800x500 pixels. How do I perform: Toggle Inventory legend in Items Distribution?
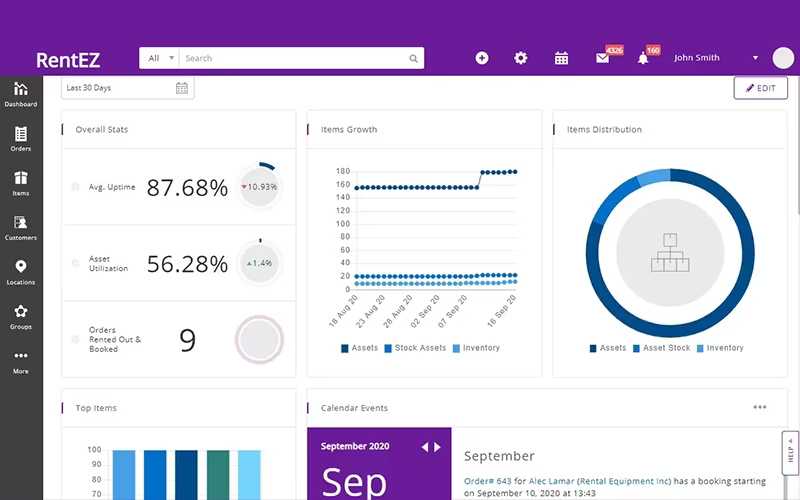coord(720,348)
